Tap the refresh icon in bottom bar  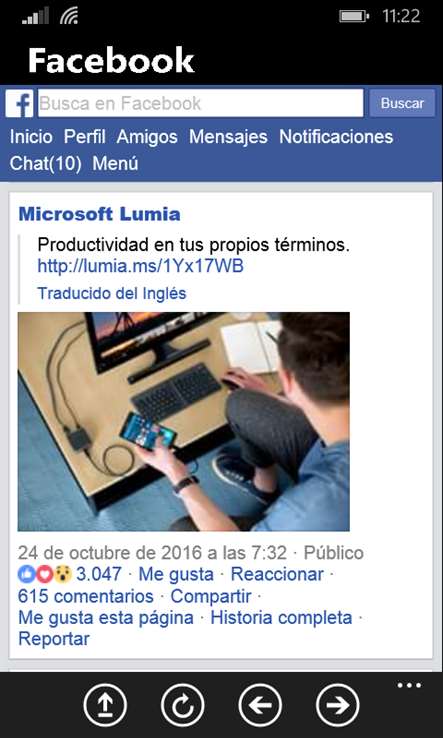click(183, 705)
